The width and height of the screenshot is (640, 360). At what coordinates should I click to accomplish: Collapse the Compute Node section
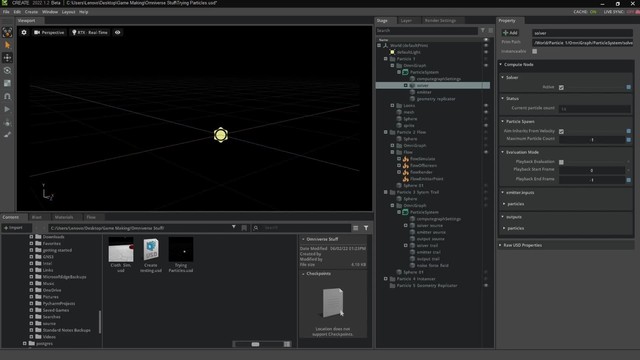pos(500,64)
